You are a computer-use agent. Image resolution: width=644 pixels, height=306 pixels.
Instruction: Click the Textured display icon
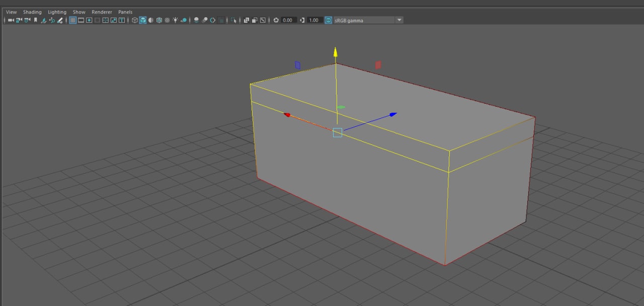tap(167, 20)
